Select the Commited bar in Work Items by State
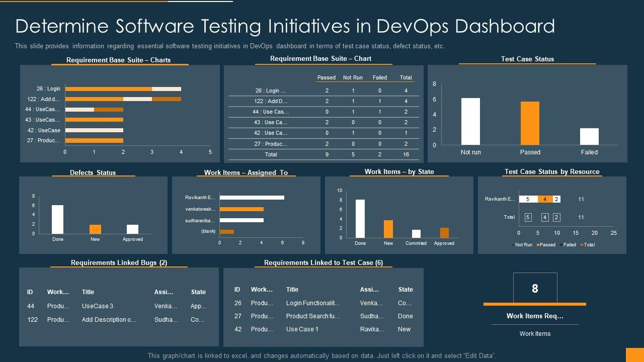 pos(416,234)
